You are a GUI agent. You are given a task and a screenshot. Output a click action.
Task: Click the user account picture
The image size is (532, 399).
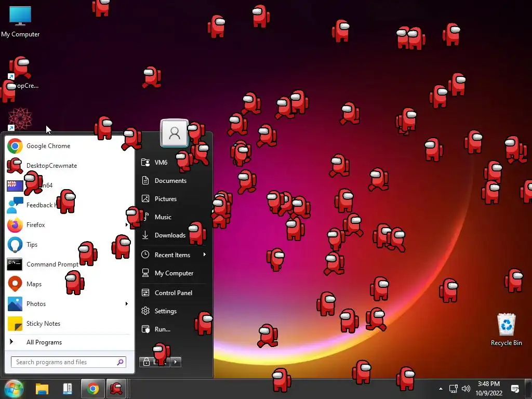point(175,132)
